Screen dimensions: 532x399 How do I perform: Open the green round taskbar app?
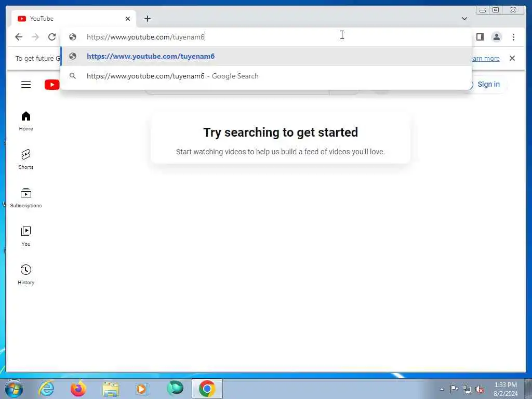click(175, 388)
